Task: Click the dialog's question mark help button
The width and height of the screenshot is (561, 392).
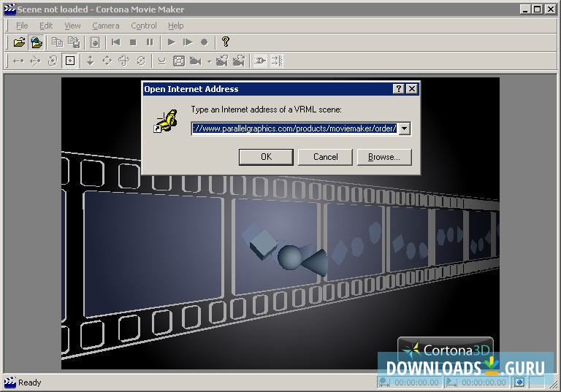Action: (x=399, y=89)
